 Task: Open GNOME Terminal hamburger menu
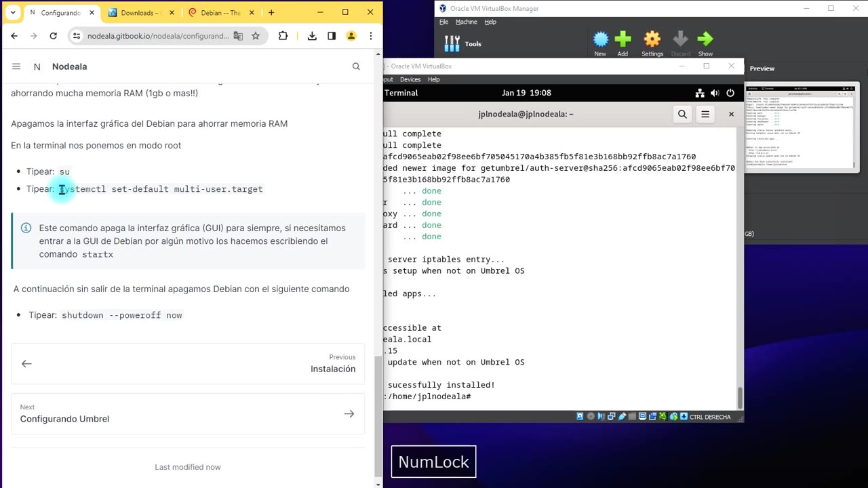coord(705,115)
